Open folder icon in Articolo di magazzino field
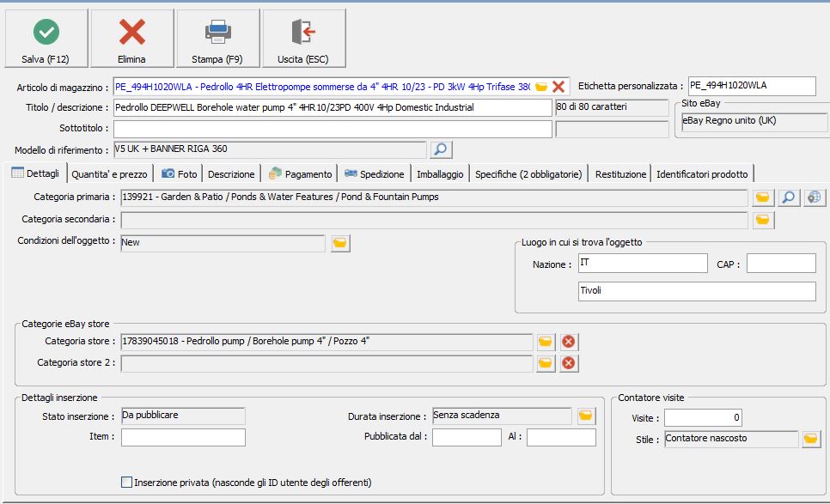The width and height of the screenshot is (830, 504). pos(541,87)
